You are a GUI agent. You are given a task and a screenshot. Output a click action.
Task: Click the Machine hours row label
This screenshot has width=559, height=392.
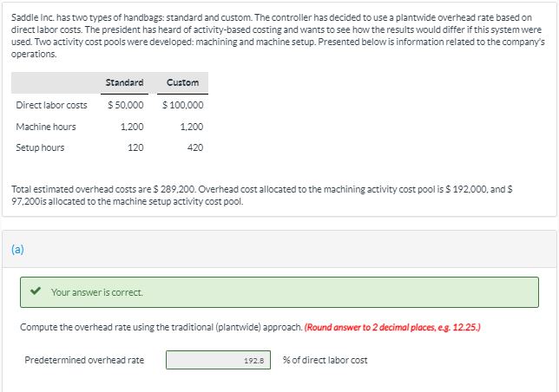tap(46, 127)
